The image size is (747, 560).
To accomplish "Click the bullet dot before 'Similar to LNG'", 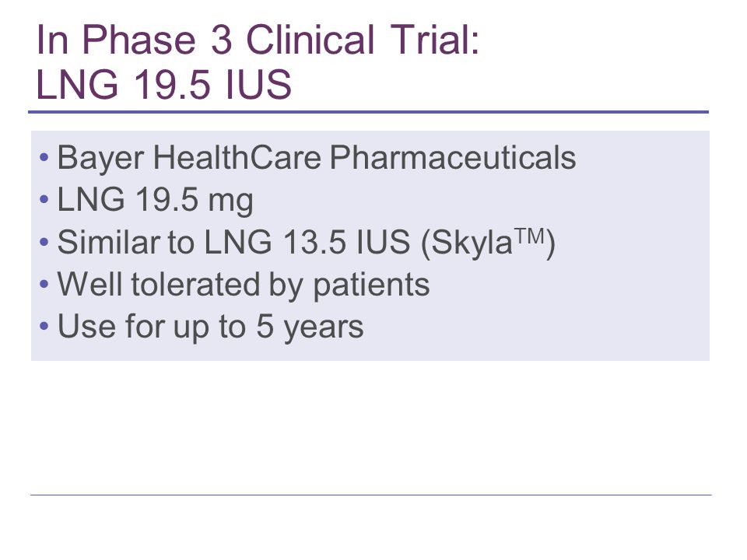I will 44,242.
